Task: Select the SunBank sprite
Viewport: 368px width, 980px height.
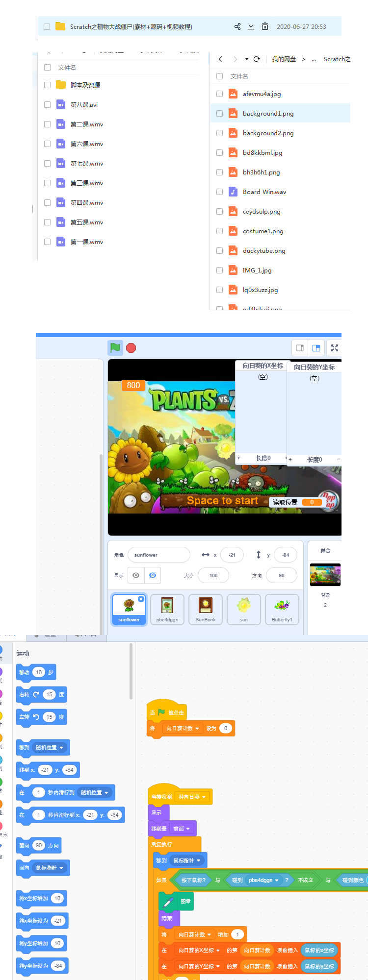Action: click(206, 610)
